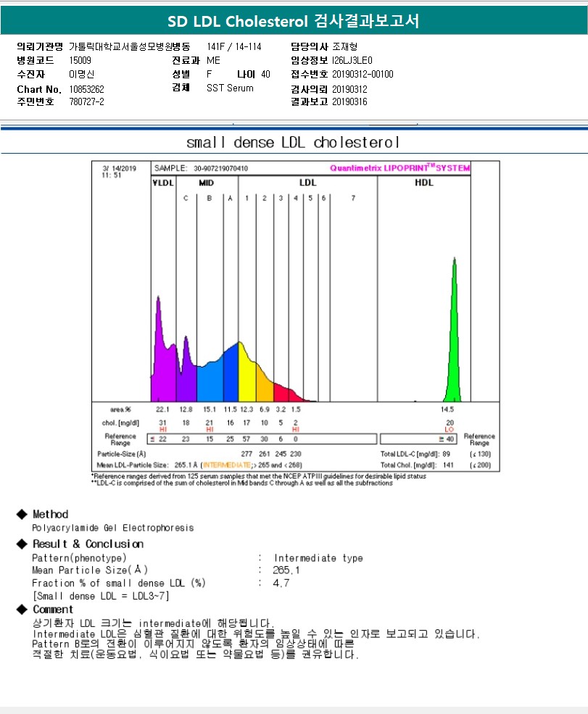Click the red LO flag under HDL
This screenshot has height=714, width=588.
coord(449,430)
